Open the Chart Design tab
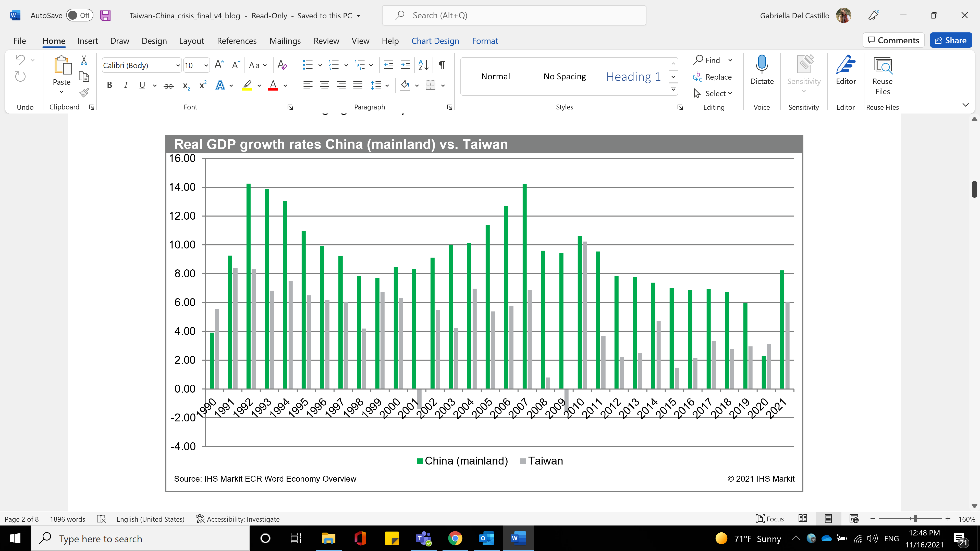The image size is (980, 551). tap(435, 41)
